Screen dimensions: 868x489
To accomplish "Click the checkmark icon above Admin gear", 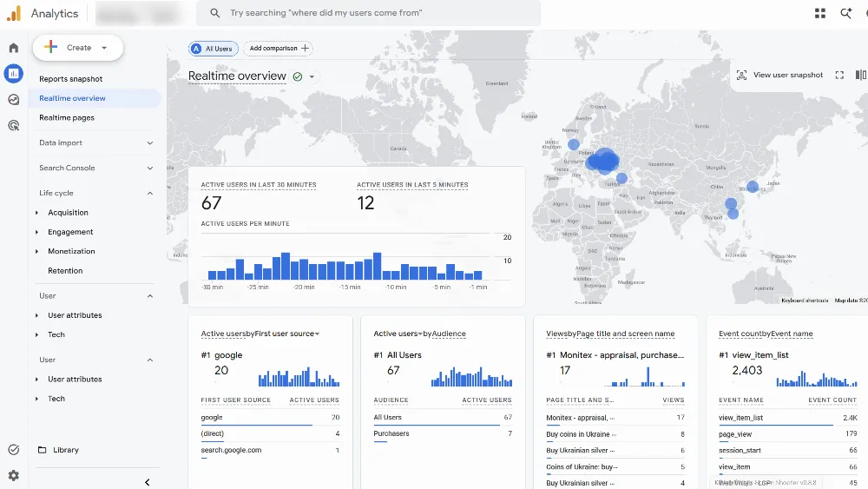I will pyautogui.click(x=14, y=450).
